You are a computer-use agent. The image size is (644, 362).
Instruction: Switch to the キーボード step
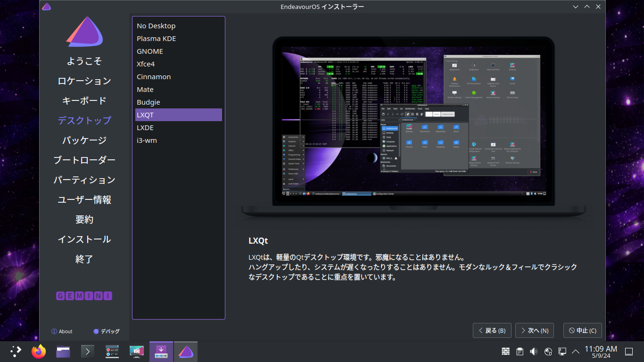84,101
